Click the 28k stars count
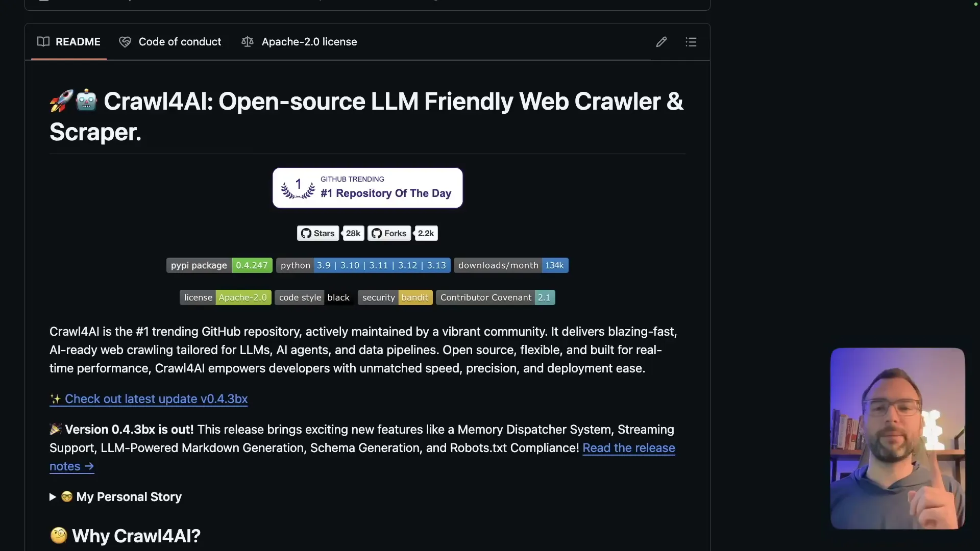 tap(353, 233)
